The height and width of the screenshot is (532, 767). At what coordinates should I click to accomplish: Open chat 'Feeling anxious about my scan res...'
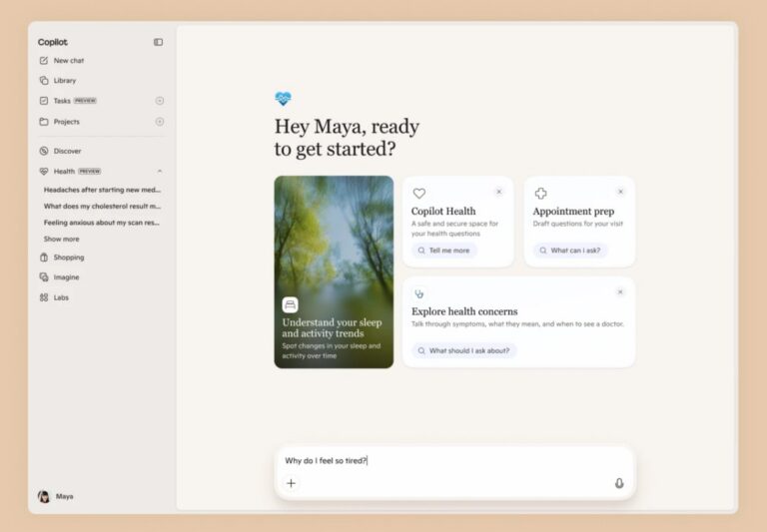tap(101, 223)
